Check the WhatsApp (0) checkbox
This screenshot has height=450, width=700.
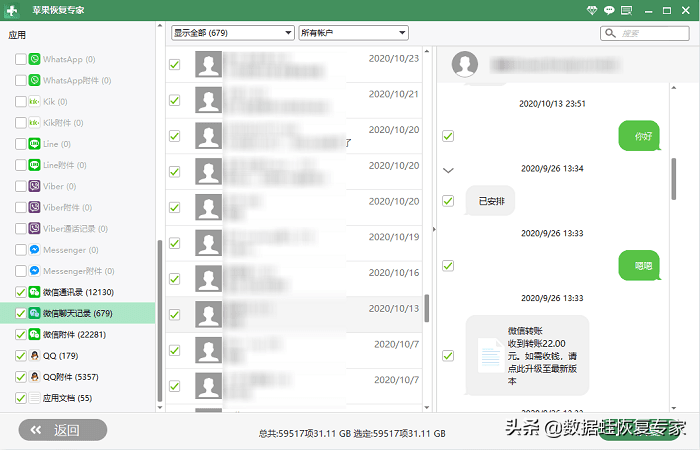(x=21, y=59)
